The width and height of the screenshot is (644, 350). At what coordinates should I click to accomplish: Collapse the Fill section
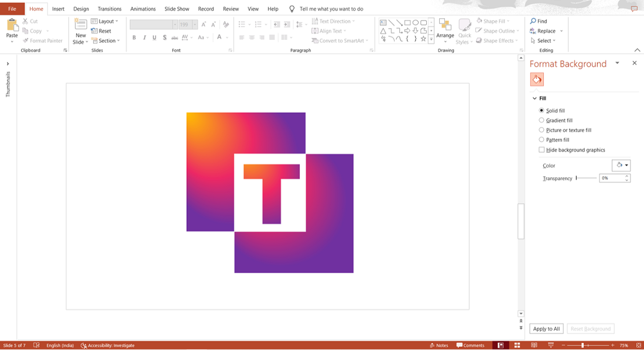pyautogui.click(x=535, y=98)
